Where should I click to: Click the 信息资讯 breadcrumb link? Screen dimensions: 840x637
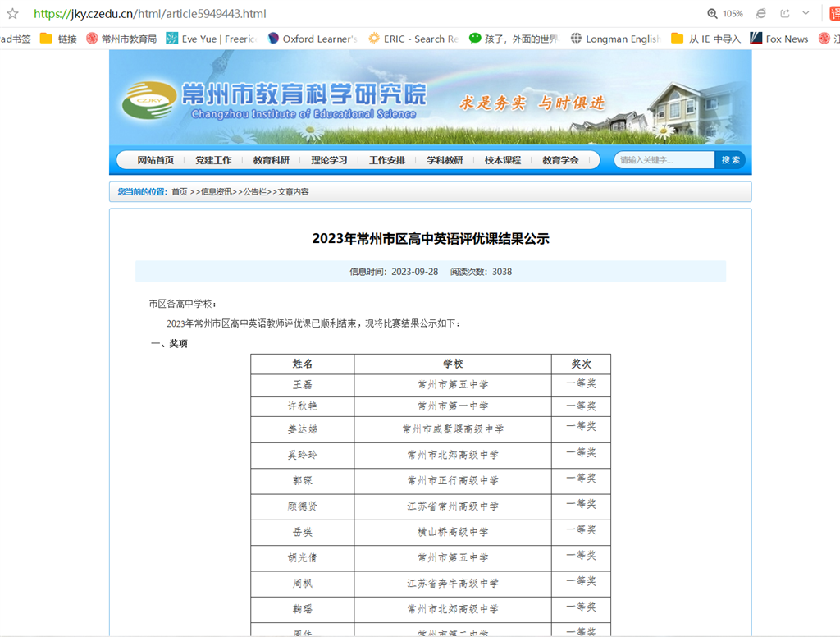tap(216, 192)
